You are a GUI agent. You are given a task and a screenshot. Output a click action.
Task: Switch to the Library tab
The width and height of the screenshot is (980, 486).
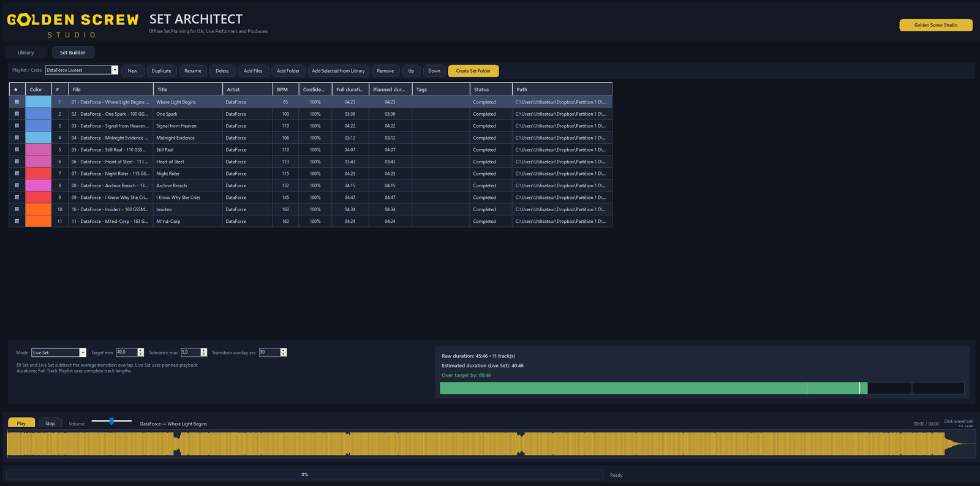coord(26,53)
